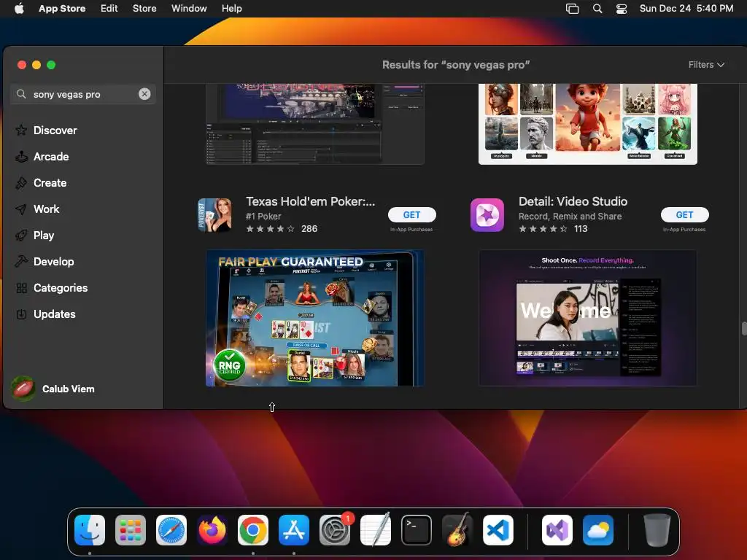Open Spotlight search in menu bar
This screenshot has width=747, height=560.
pos(597,9)
